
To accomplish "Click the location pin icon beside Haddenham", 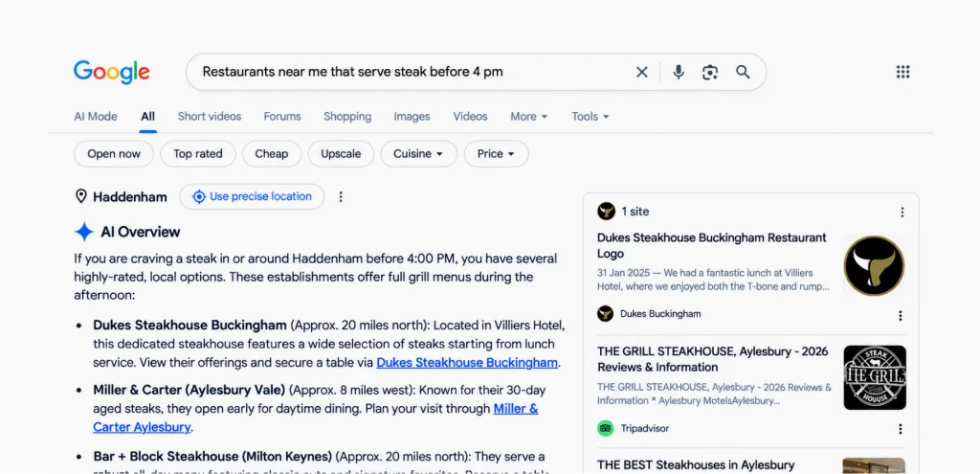I will point(80,197).
